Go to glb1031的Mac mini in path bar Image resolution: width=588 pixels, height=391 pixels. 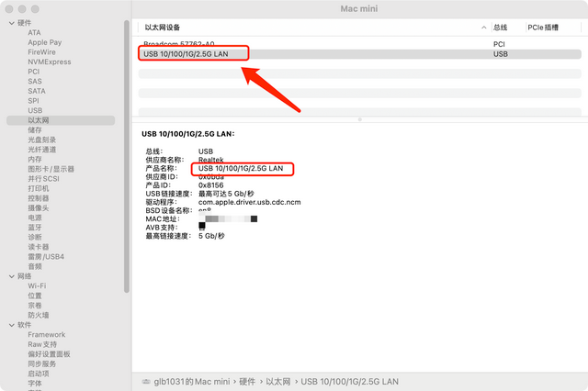[x=192, y=382]
